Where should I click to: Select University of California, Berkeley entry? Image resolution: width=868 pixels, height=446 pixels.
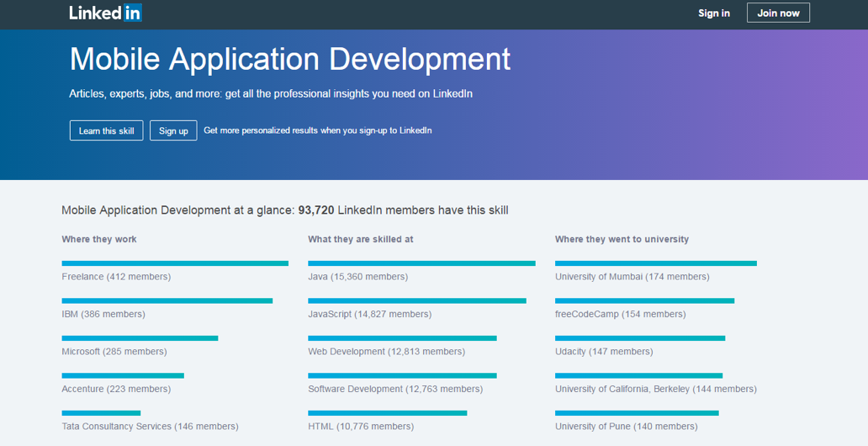click(x=656, y=389)
